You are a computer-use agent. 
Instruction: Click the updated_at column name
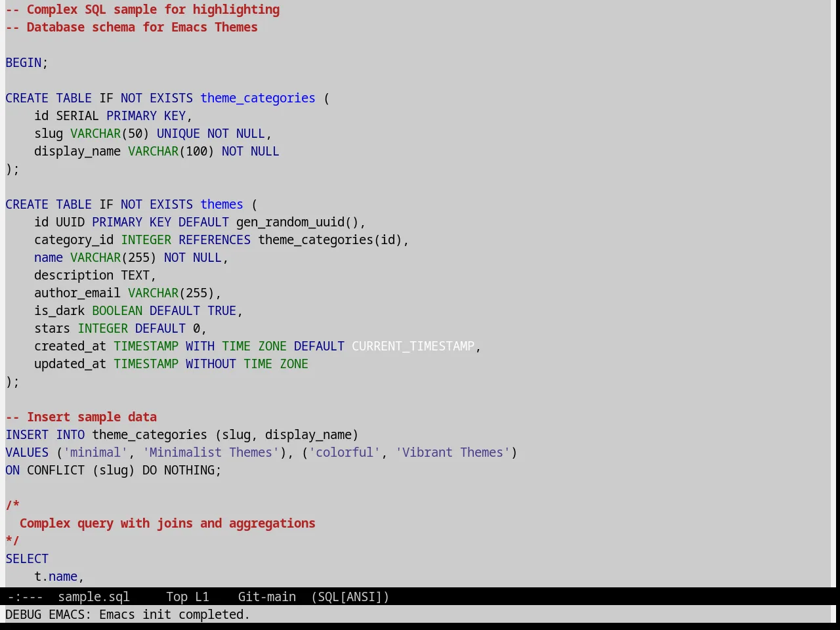pos(70,364)
